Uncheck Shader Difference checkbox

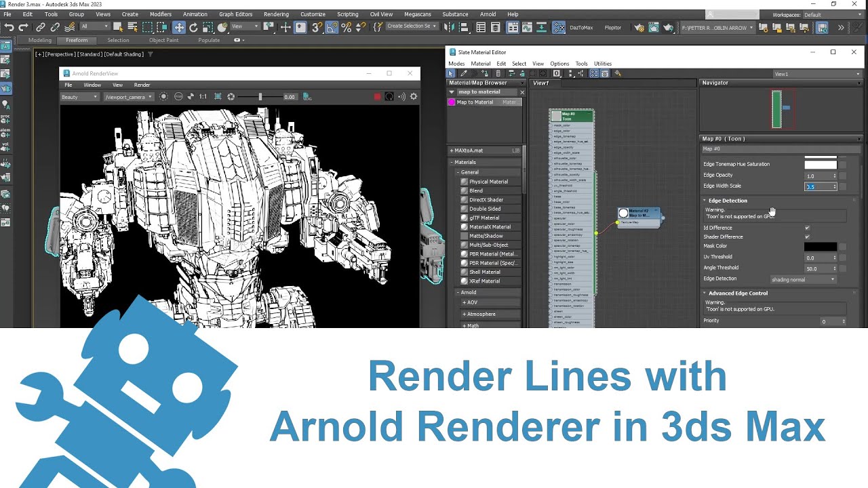click(807, 237)
